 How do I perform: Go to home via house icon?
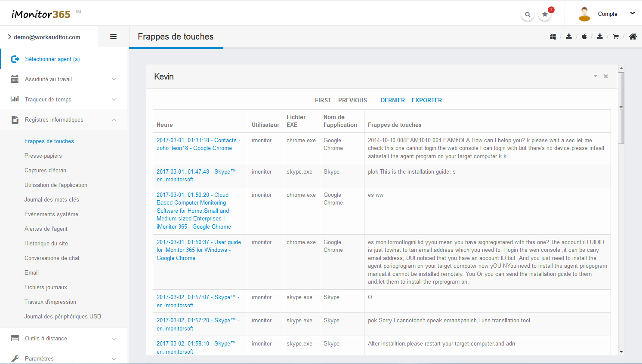pos(633,37)
